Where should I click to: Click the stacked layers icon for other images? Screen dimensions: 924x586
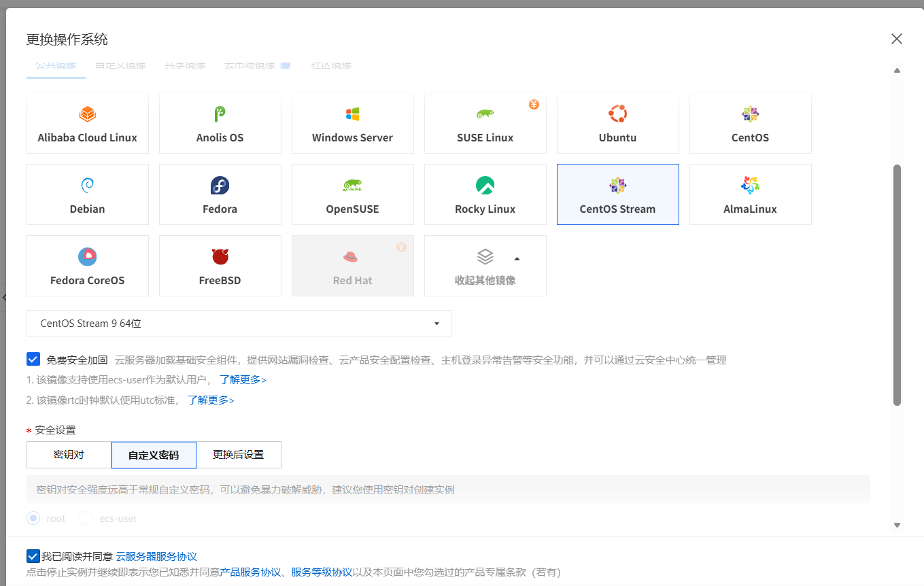click(485, 256)
